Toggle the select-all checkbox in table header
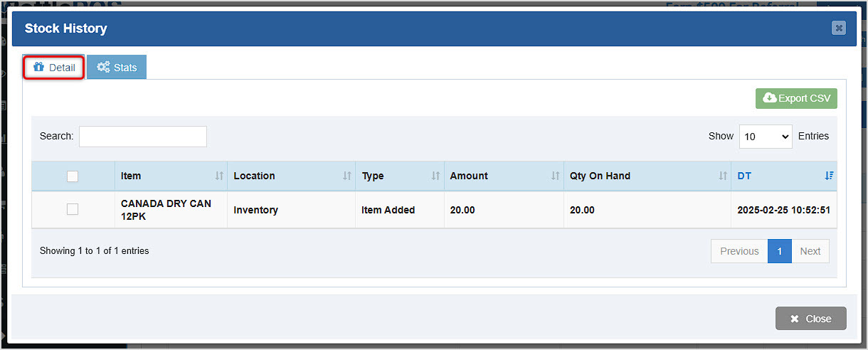 click(x=73, y=176)
